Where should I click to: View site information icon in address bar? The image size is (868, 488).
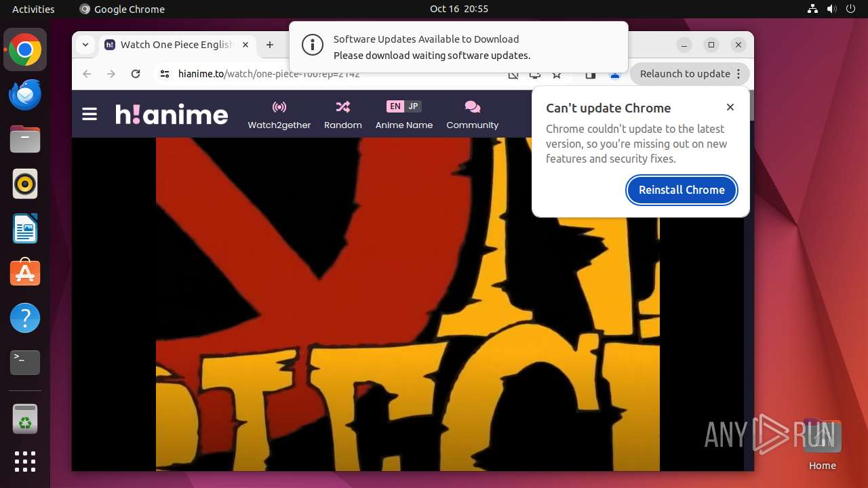point(165,74)
